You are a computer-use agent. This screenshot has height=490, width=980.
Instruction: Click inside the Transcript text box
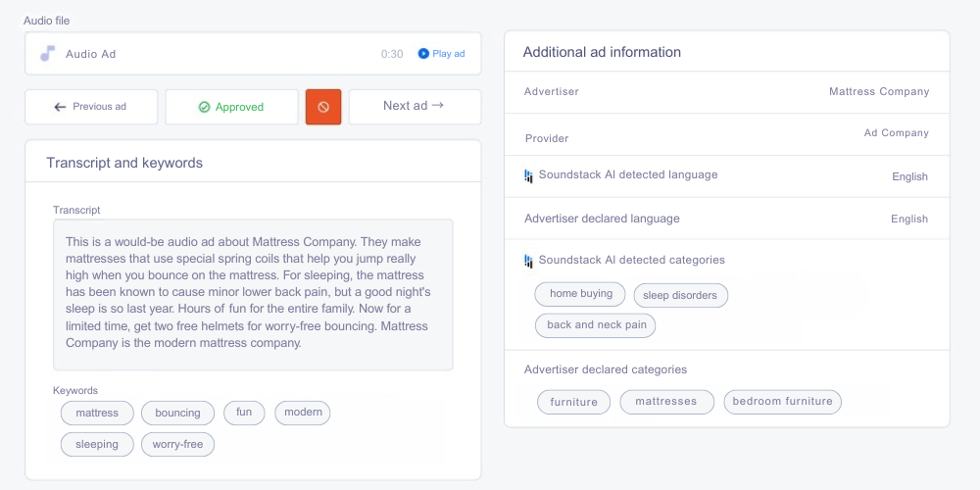click(x=253, y=294)
